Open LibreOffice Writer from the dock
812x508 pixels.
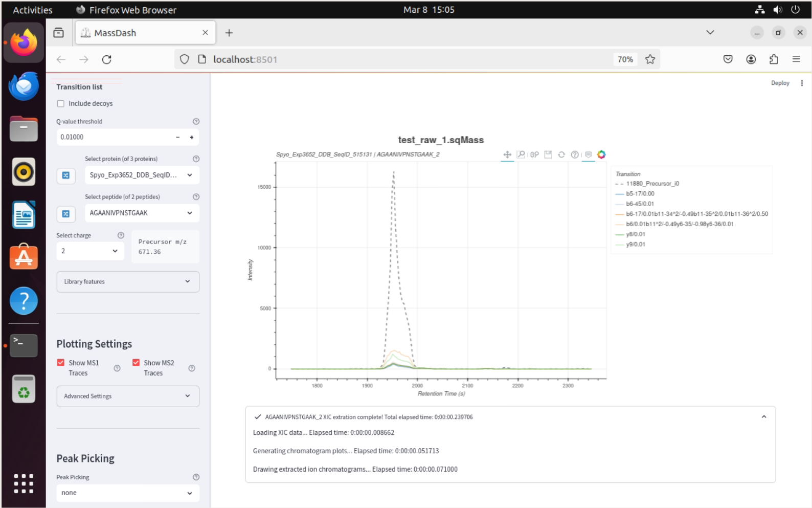pyautogui.click(x=24, y=214)
